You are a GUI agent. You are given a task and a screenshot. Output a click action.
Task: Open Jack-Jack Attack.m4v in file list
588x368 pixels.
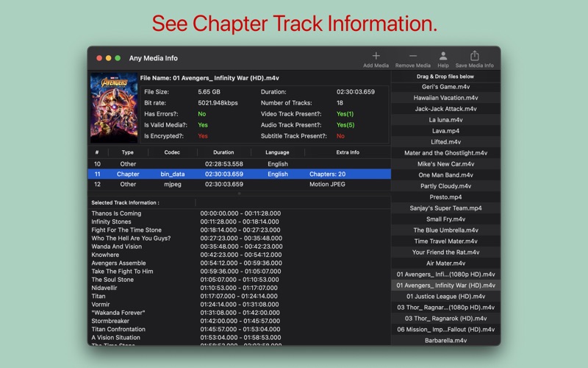click(445, 109)
